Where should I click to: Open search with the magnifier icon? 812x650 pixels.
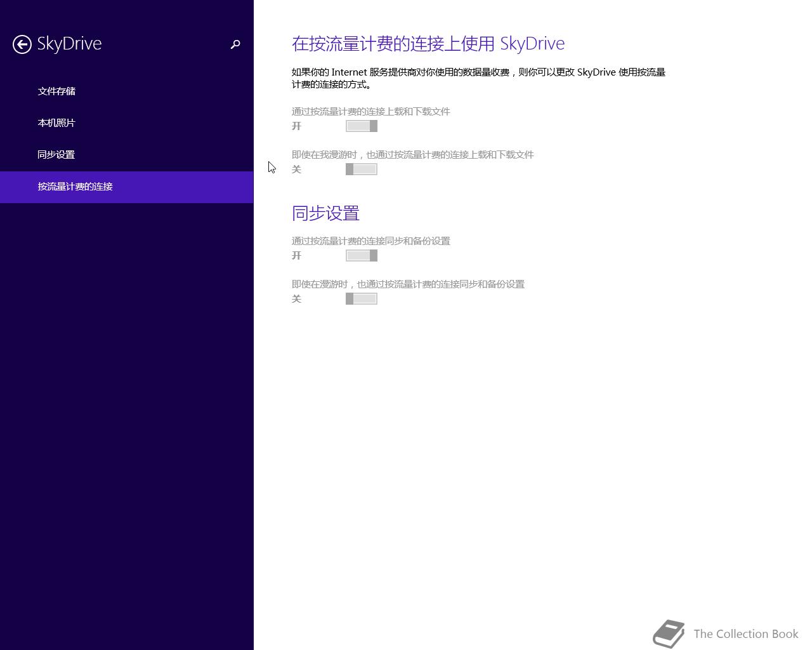point(235,44)
